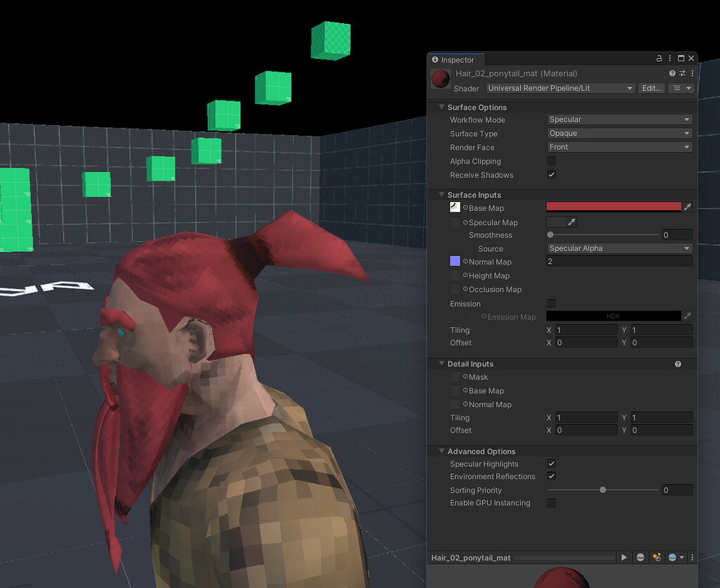Enable Alpha Clipping
This screenshot has height=588, width=720.
(x=552, y=161)
